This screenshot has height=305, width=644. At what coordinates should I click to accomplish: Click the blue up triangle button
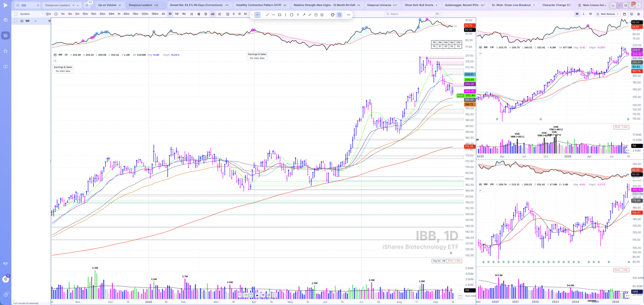pyautogui.click(x=257, y=295)
